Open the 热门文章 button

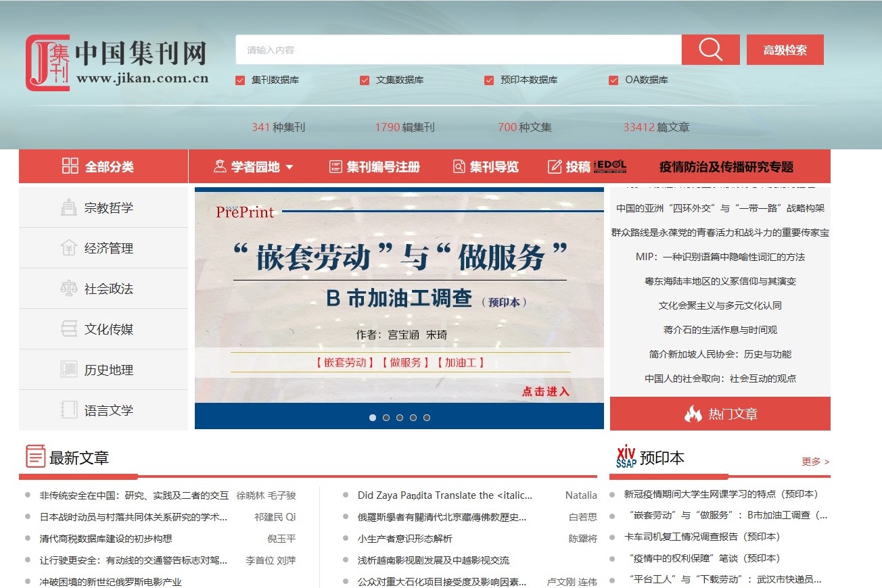tap(720, 414)
